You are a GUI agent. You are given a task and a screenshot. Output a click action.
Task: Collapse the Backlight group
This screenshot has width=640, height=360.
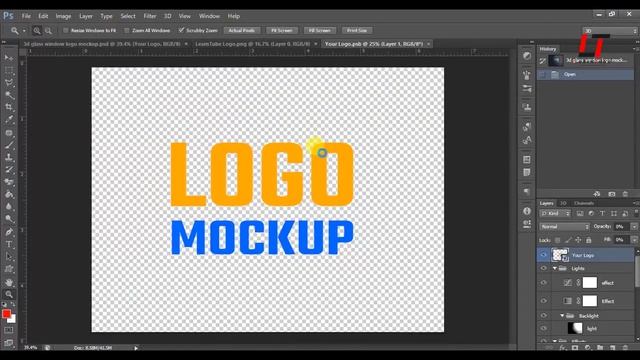[x=562, y=316]
